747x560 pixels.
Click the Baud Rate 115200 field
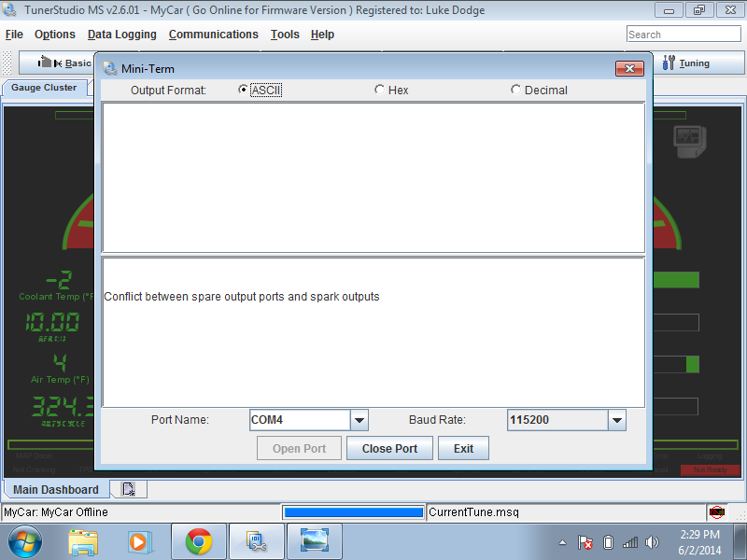click(557, 420)
